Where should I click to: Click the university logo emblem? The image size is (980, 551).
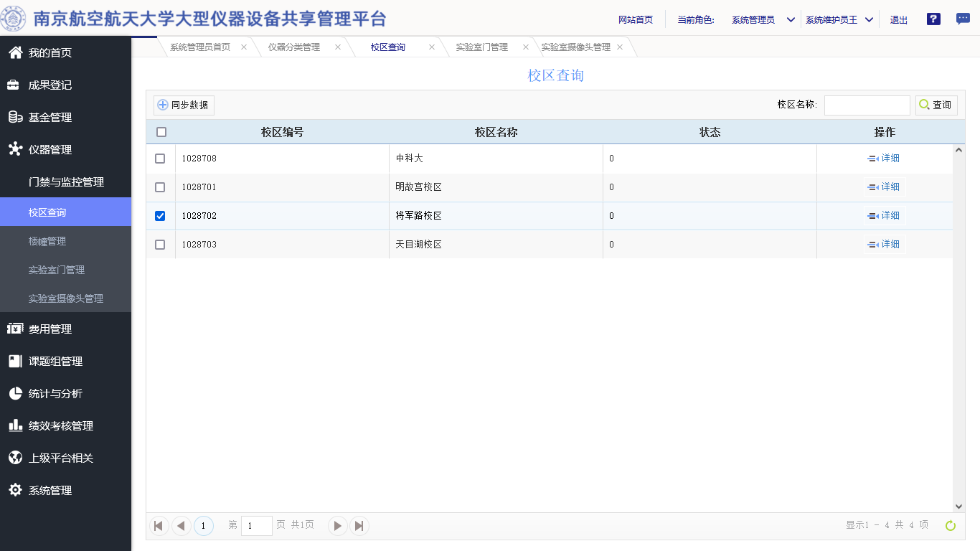pos(14,18)
